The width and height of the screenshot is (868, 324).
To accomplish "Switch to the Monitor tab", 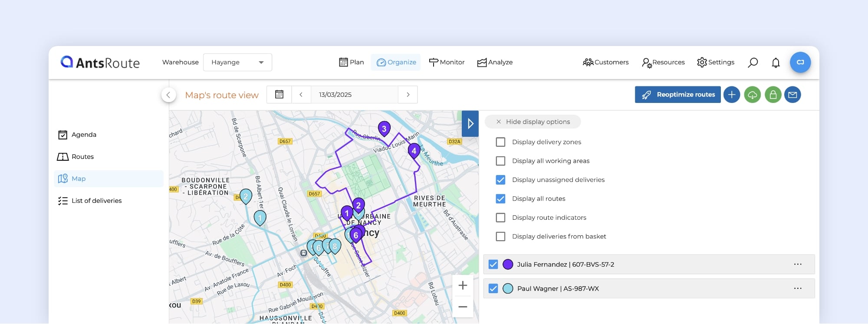I will click(447, 63).
